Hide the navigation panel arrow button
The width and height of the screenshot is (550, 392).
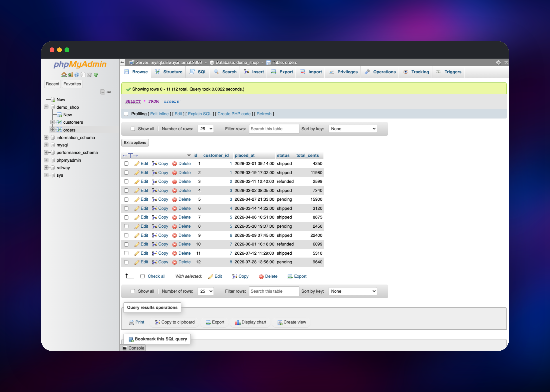122,63
